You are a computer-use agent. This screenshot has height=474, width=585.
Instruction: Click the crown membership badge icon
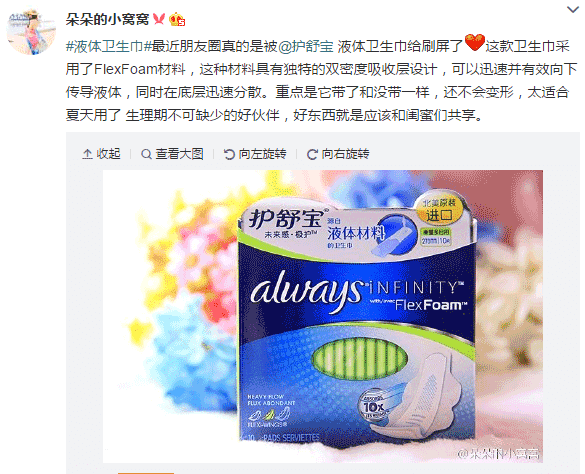point(177,19)
